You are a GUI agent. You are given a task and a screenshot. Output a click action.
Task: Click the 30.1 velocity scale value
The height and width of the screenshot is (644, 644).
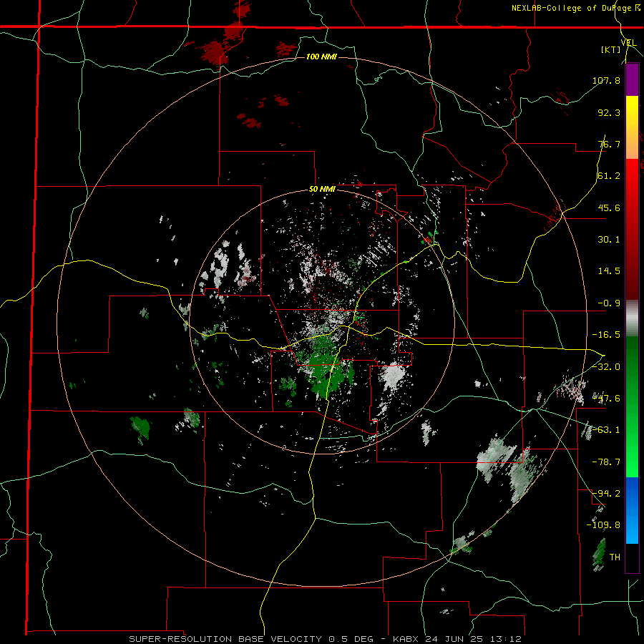tap(609, 240)
